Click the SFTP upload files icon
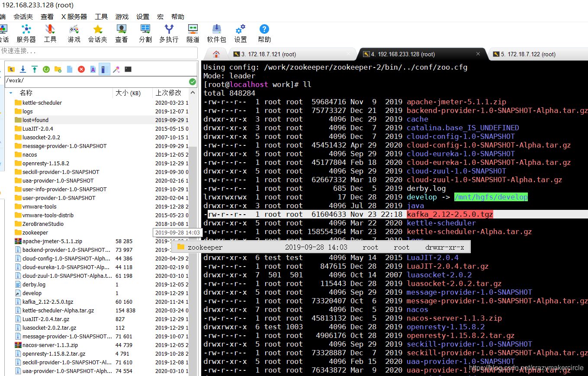Viewport: 588px width, 376px height. point(35,69)
